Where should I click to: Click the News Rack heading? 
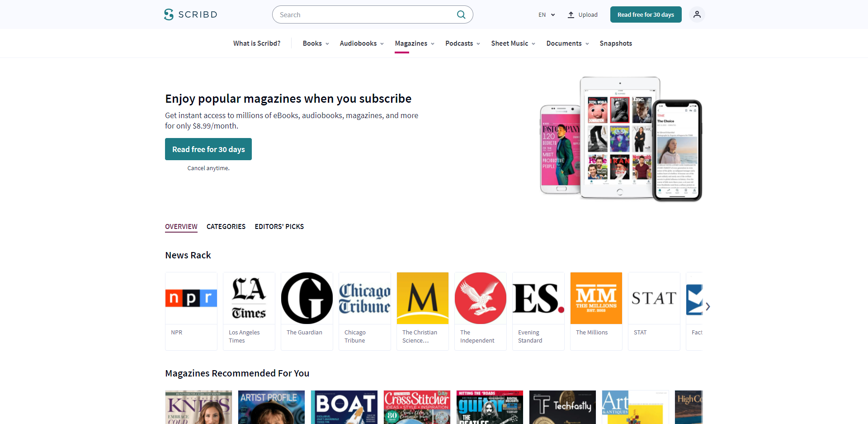188,255
